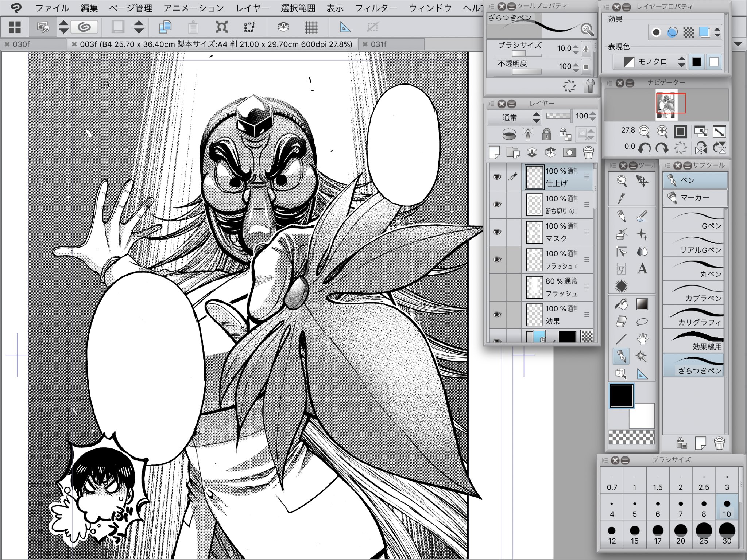Image resolution: width=747 pixels, height=560 pixels.
Task: Select the マーカー sub tool group
Action: click(695, 198)
